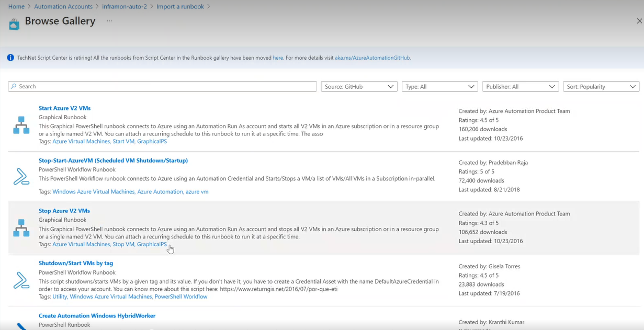Click the Home breadcrumb link

(16, 6)
